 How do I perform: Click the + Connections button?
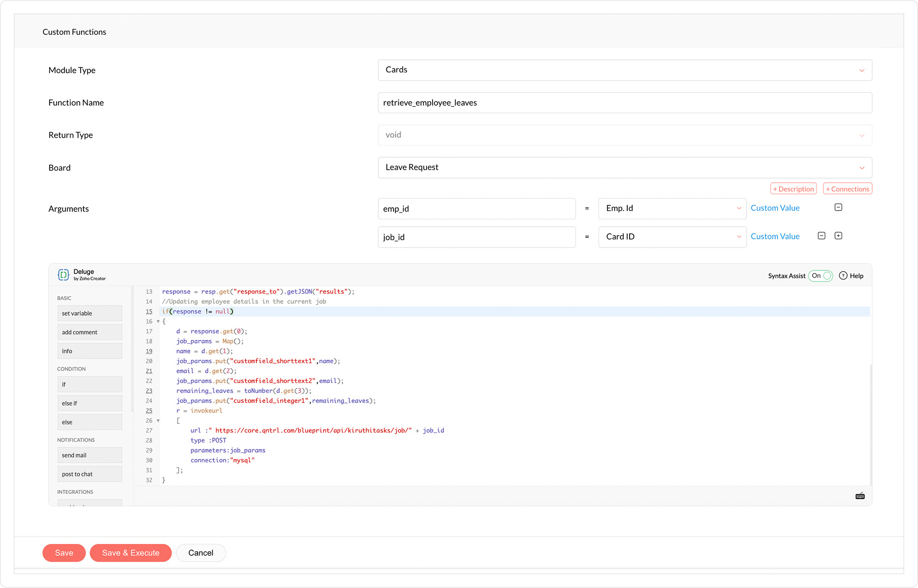click(847, 189)
